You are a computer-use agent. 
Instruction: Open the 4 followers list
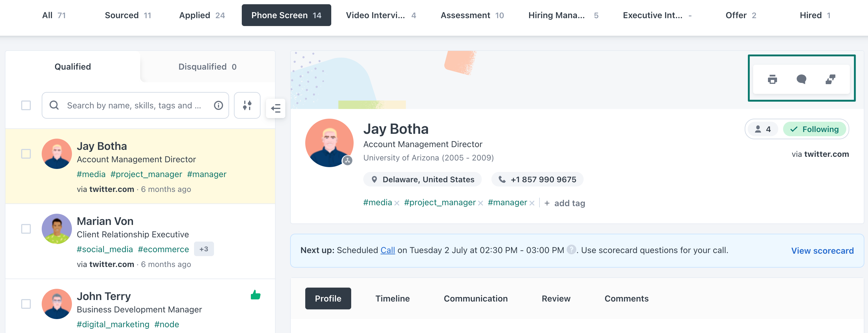coord(763,129)
